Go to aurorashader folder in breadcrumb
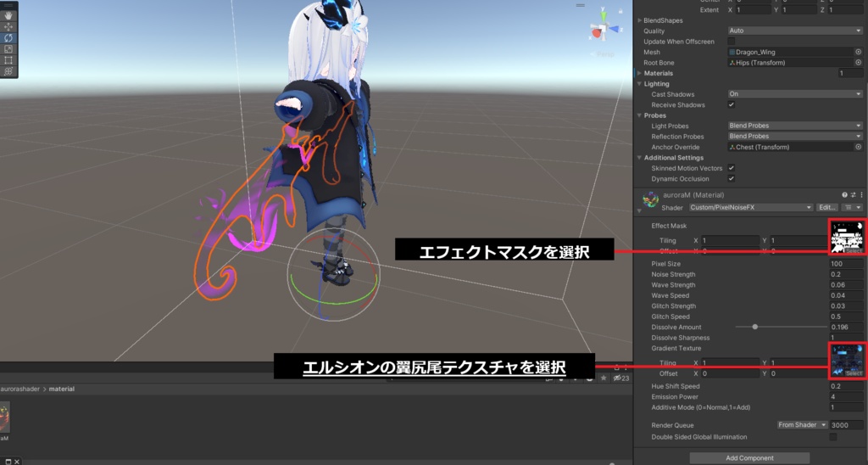 coord(19,389)
